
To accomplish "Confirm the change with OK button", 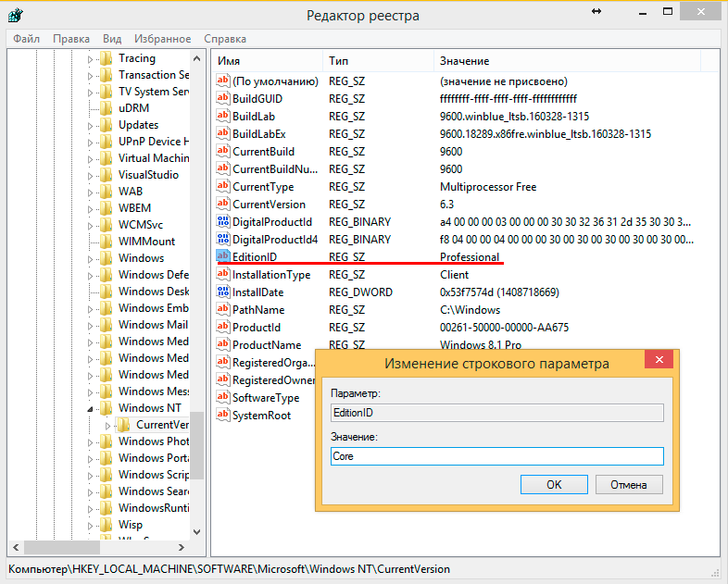I will click(554, 484).
